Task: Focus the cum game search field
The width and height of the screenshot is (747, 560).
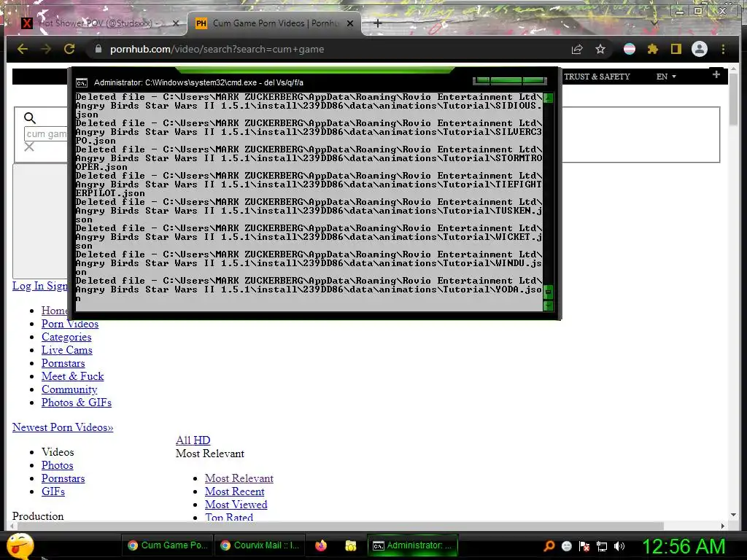Action: click(46, 134)
